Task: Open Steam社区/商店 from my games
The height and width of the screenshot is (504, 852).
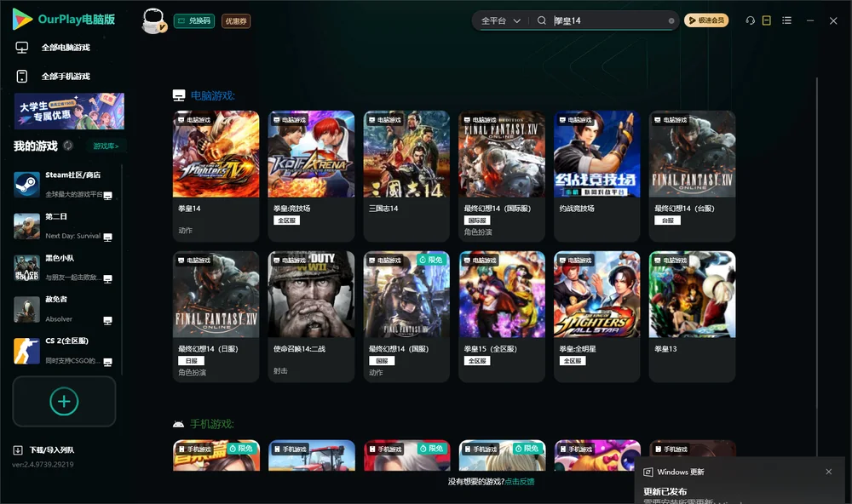Action: click(63, 184)
